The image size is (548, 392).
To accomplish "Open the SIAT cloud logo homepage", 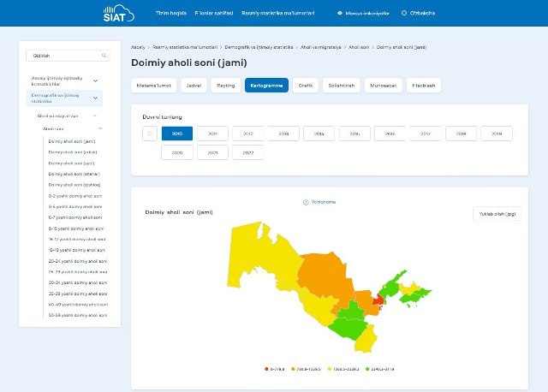I will point(118,14).
